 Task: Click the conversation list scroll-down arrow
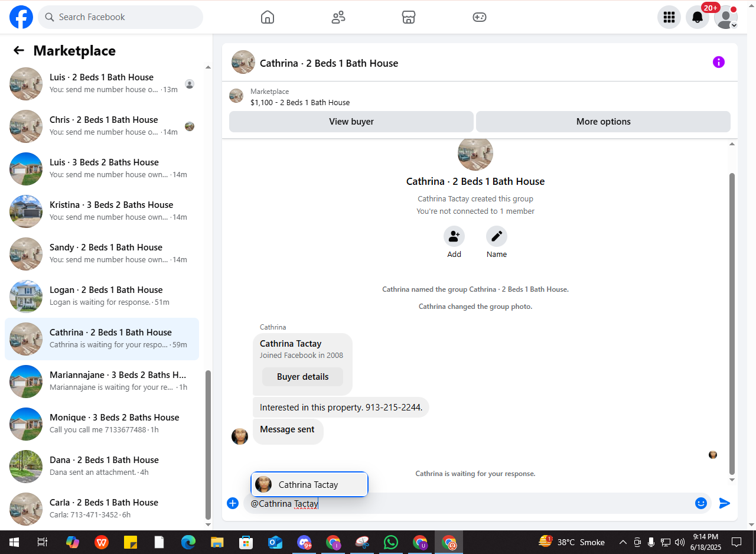(x=208, y=524)
